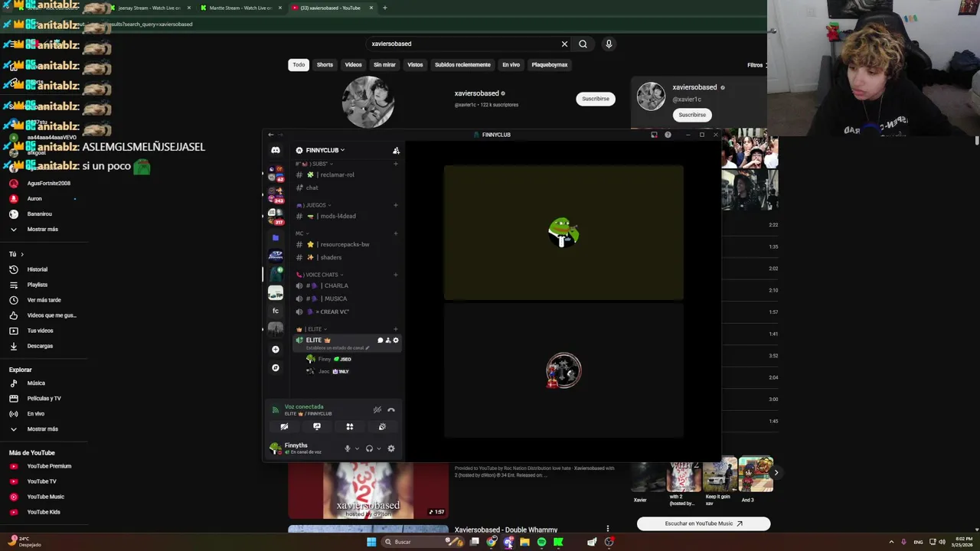The height and width of the screenshot is (551, 980).
Task: Open the Discord inbox icon in the title bar
Action: (x=654, y=135)
